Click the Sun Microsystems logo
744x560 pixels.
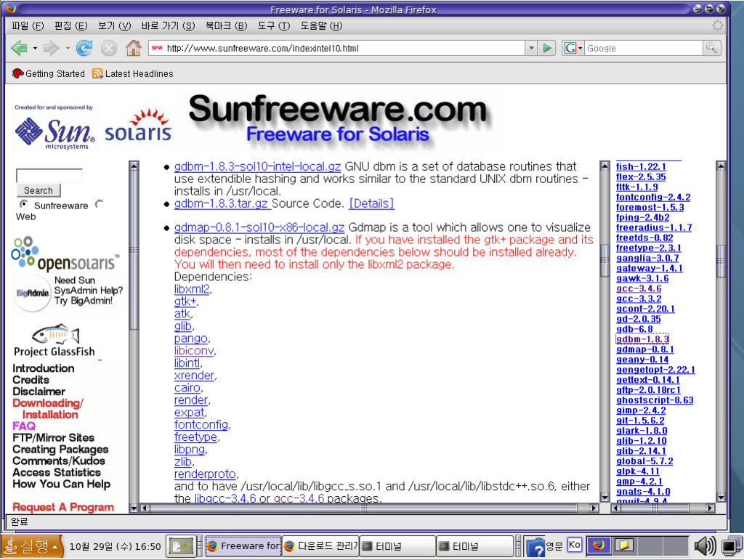(54, 132)
